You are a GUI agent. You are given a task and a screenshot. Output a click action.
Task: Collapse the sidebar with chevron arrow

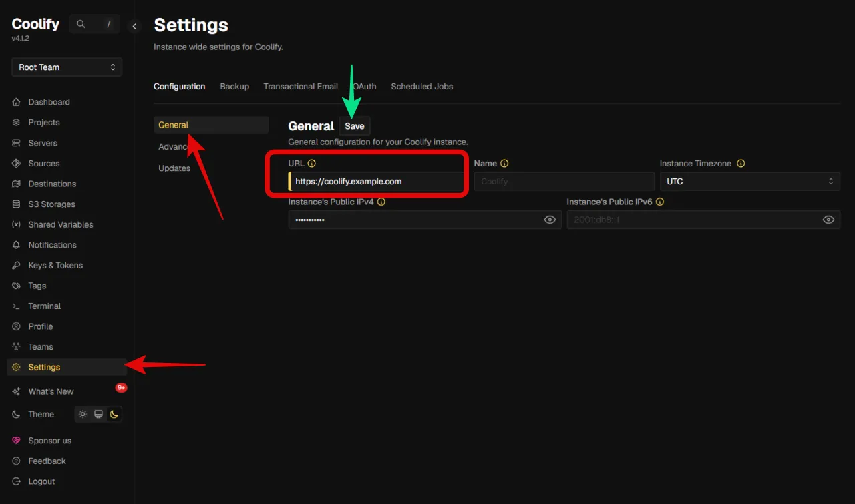point(134,26)
